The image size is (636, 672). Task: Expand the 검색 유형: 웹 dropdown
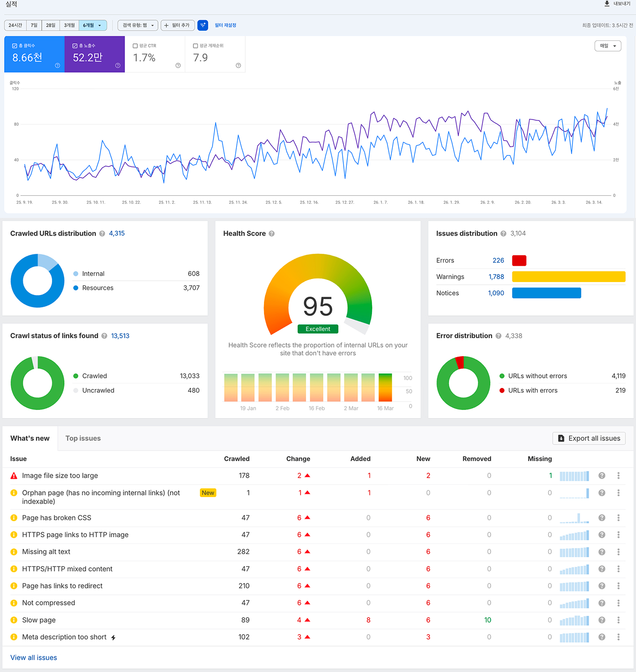point(138,25)
